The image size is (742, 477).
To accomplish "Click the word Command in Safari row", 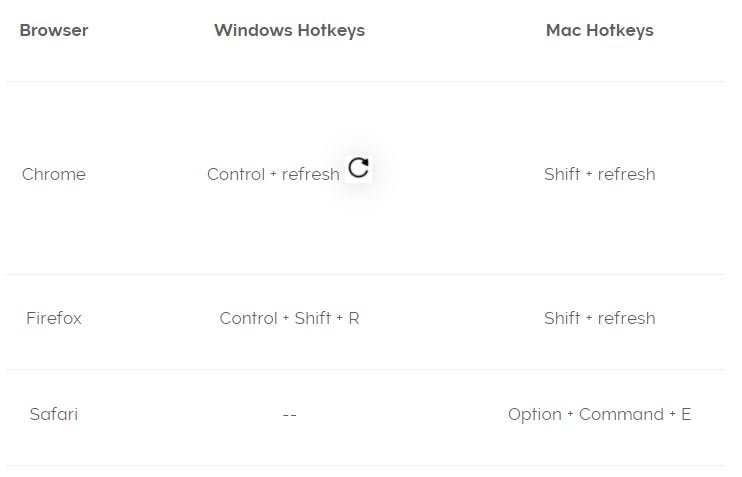I will click(621, 414).
